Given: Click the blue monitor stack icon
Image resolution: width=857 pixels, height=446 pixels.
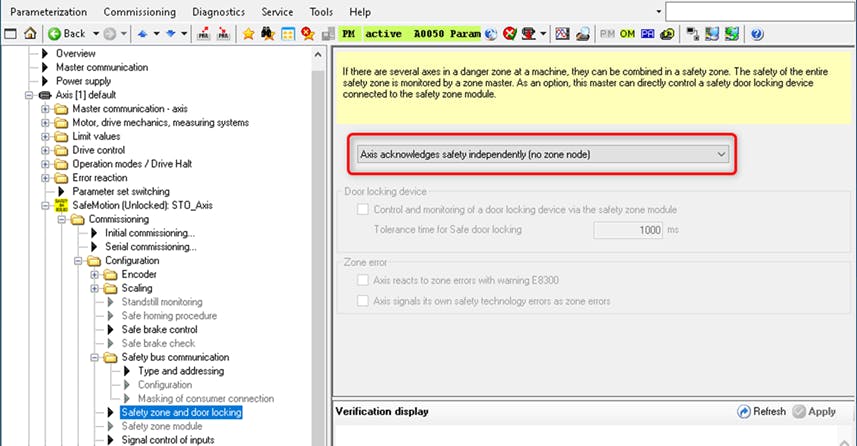Looking at the screenshot, I should (x=712, y=34).
